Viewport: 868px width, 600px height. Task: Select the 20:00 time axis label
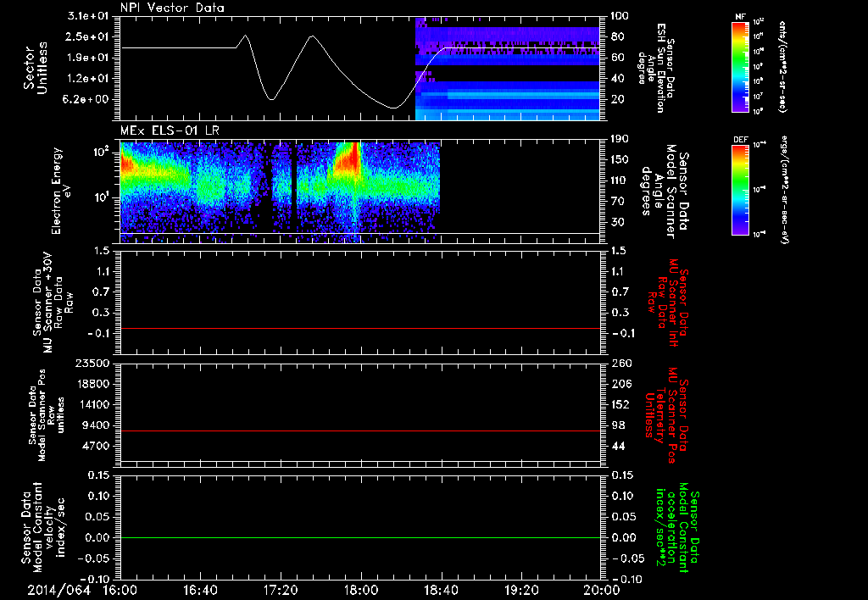point(602,590)
